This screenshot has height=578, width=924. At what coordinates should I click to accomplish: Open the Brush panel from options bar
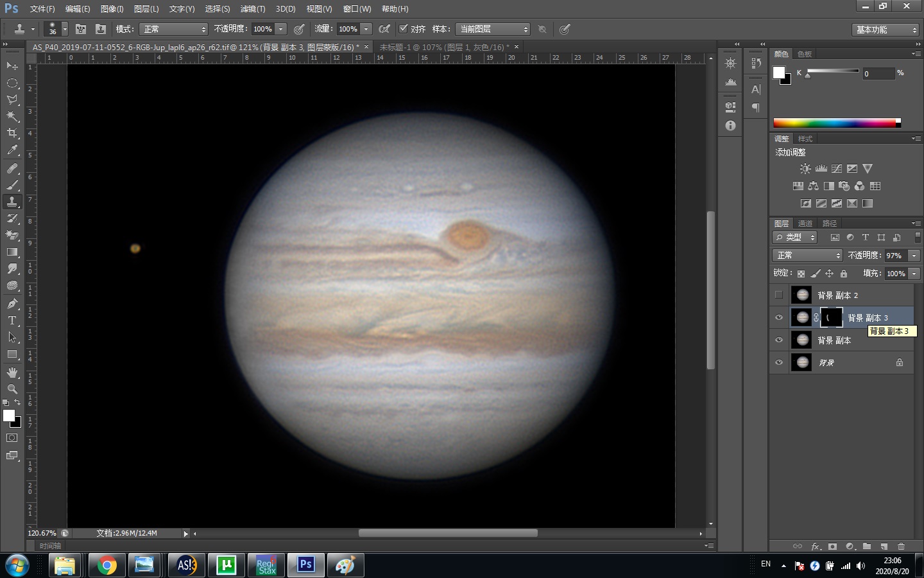click(81, 29)
